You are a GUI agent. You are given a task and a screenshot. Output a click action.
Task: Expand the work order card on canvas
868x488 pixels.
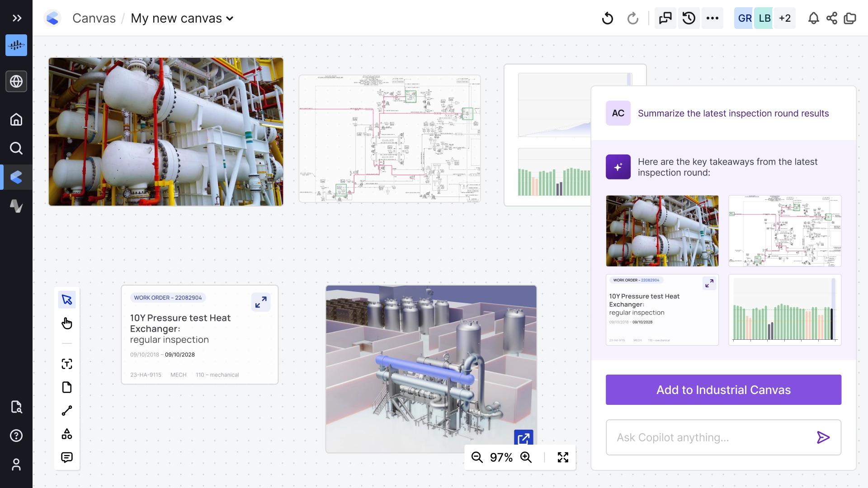tap(261, 302)
